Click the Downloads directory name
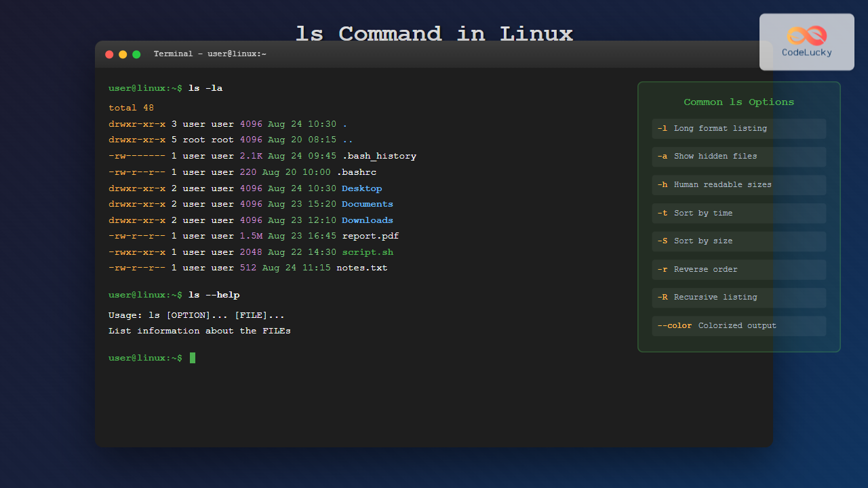The width and height of the screenshot is (868, 488). tap(367, 220)
